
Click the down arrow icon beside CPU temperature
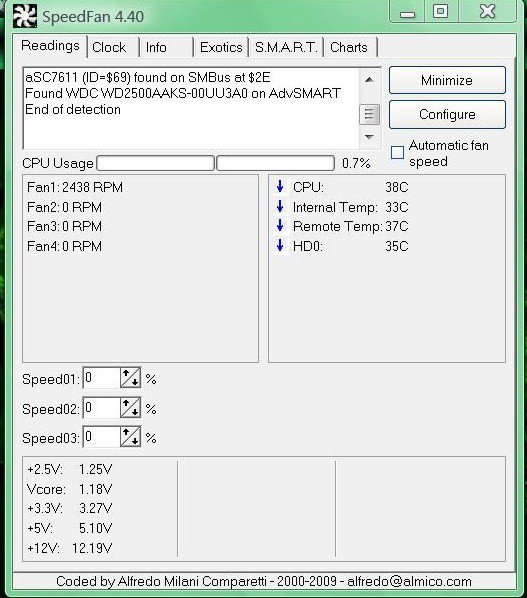pos(280,186)
